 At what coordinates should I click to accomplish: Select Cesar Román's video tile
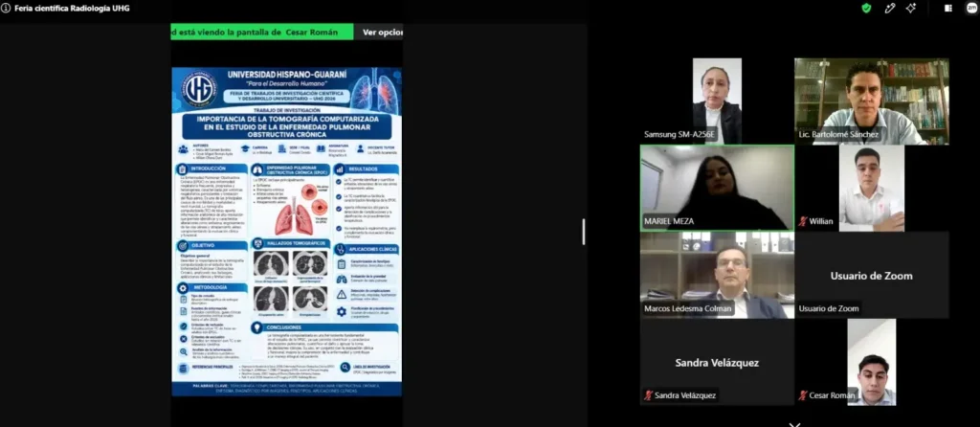click(x=872, y=362)
